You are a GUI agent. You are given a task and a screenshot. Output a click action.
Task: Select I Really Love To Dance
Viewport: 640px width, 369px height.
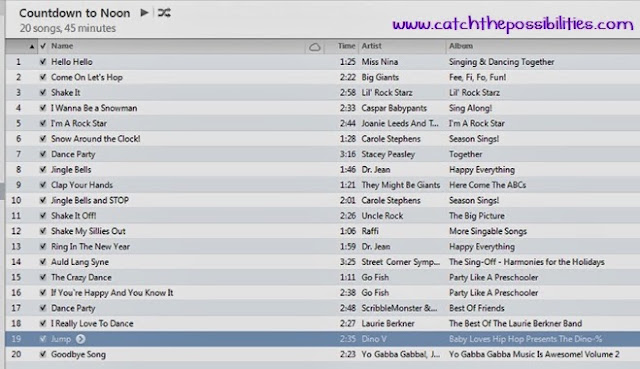coord(92,323)
